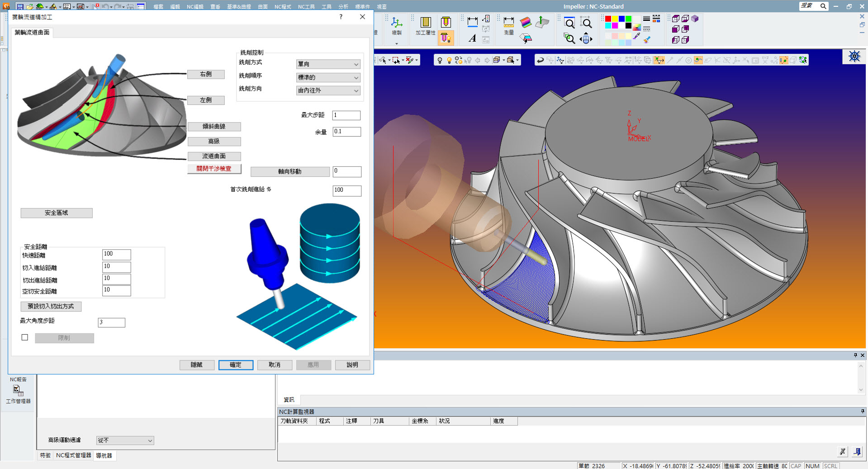Click the dimension icon with blue underline

[472, 21]
